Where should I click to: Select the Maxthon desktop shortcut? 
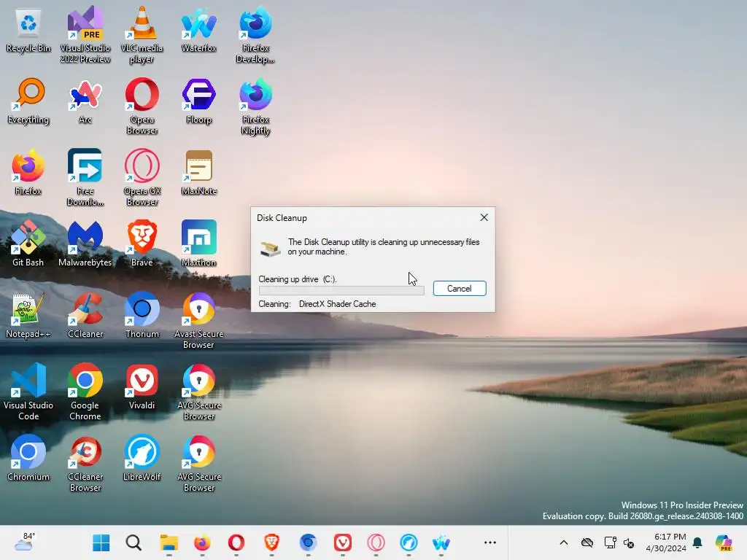pos(199,244)
